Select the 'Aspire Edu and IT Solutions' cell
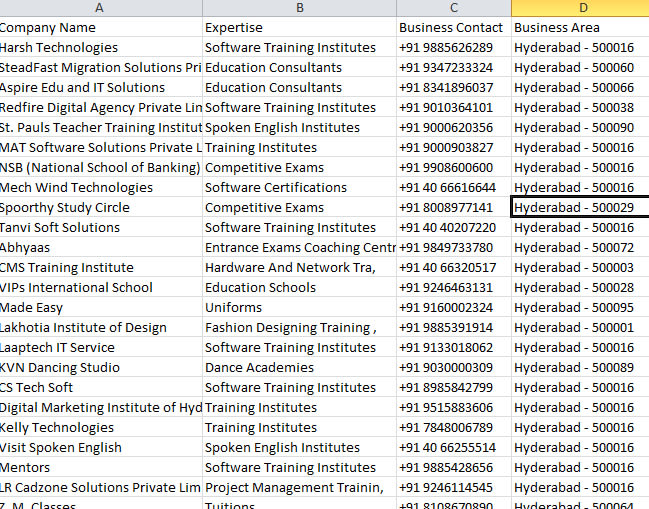The image size is (649, 509). pyautogui.click(x=101, y=87)
